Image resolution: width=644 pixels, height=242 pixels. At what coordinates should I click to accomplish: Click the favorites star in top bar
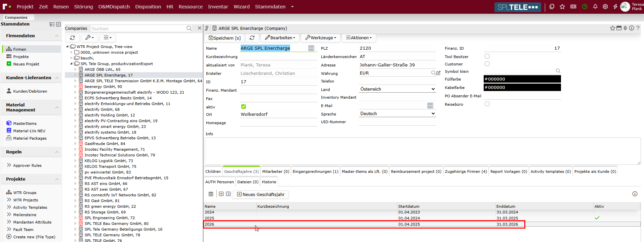point(562,6)
